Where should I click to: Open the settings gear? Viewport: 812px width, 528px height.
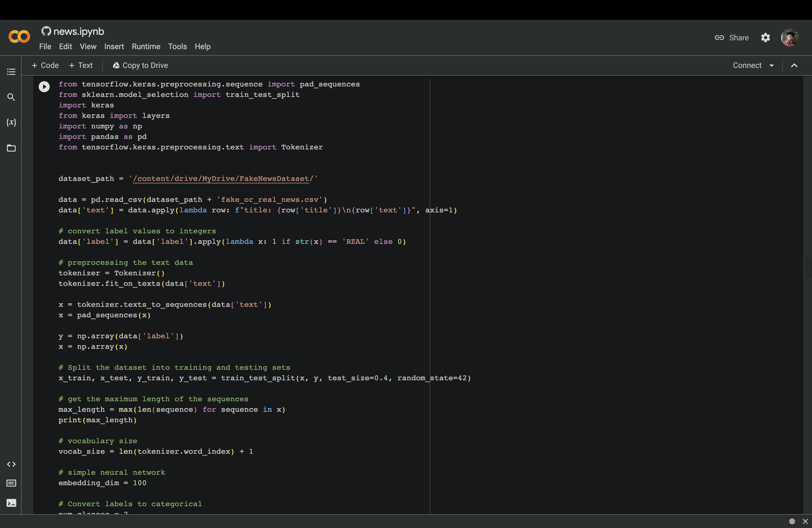pyautogui.click(x=766, y=38)
